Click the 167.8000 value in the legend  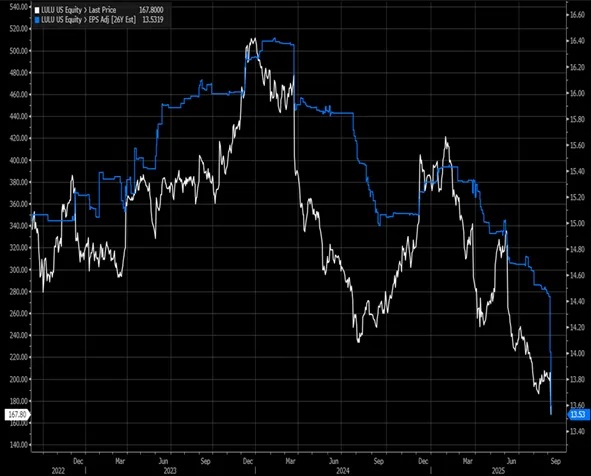click(151, 10)
